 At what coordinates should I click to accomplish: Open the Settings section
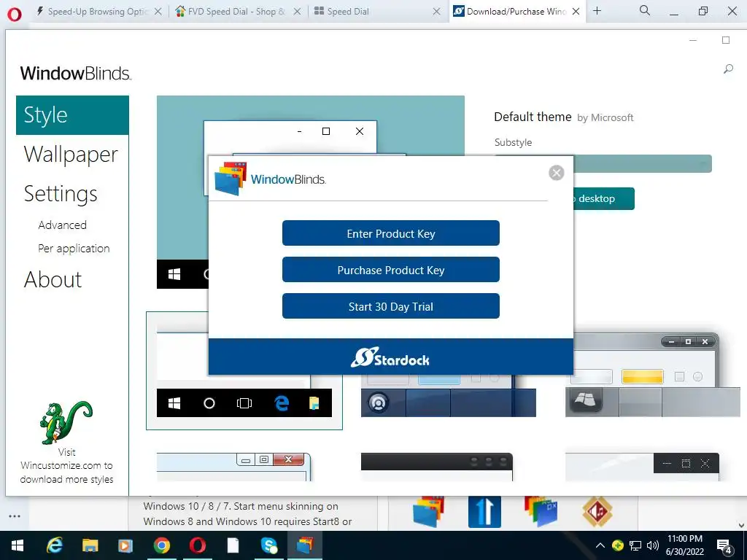coord(61,194)
